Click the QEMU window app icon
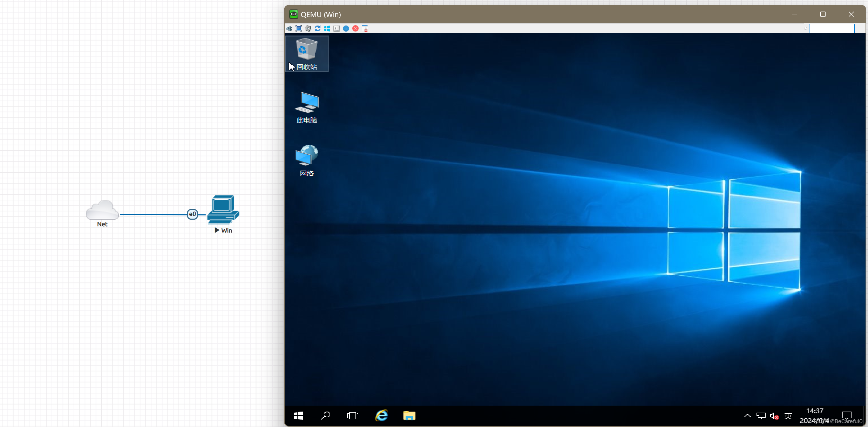Viewport: 868px width, 427px height. point(293,14)
